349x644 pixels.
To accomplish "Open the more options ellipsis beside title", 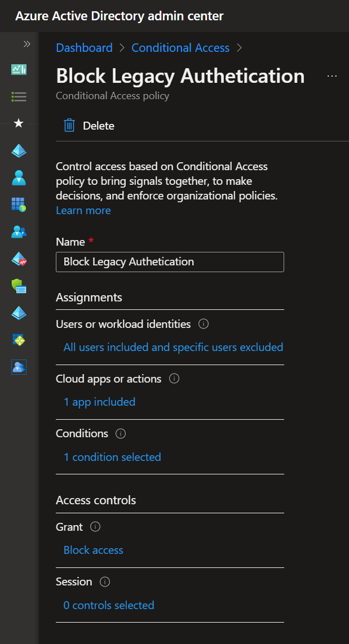I will pyautogui.click(x=332, y=77).
